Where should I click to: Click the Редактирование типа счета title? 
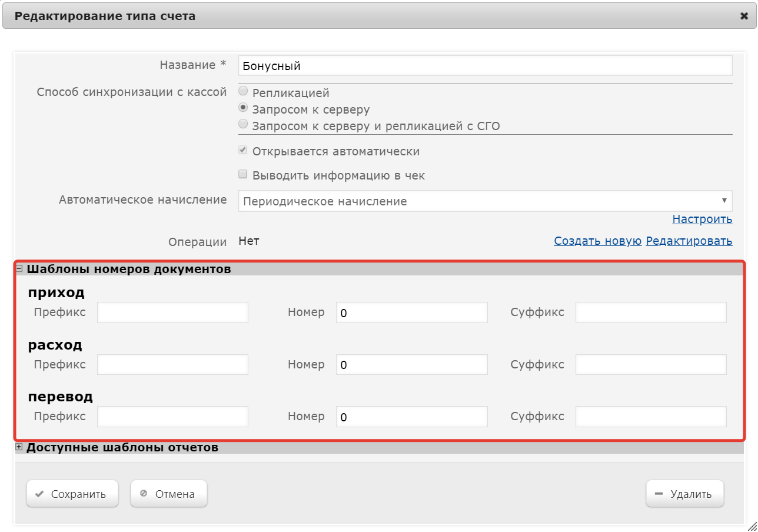coord(105,16)
